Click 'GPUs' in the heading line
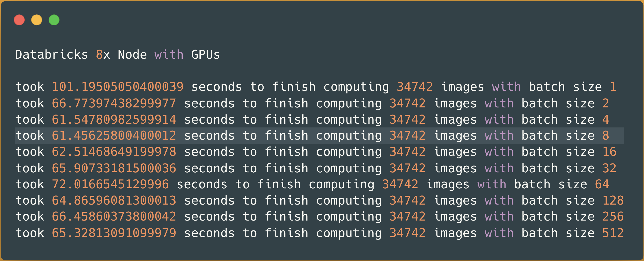644x261 pixels. 205,55
